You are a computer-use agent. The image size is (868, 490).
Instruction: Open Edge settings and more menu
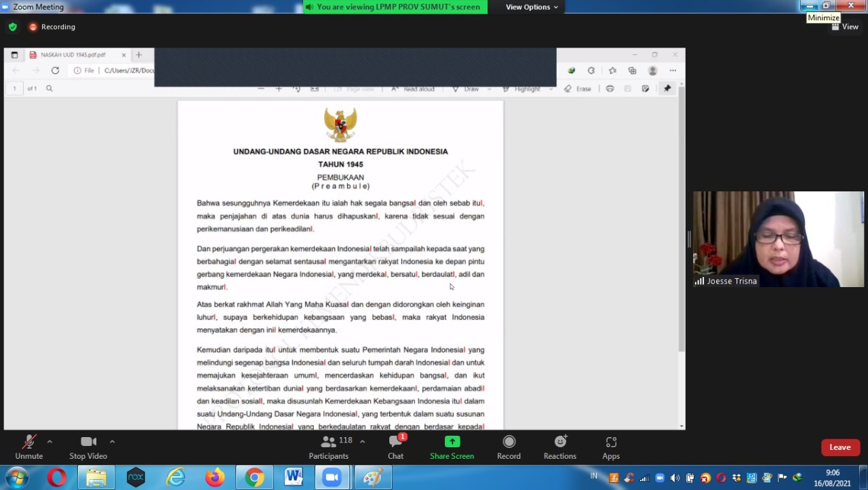pos(673,71)
